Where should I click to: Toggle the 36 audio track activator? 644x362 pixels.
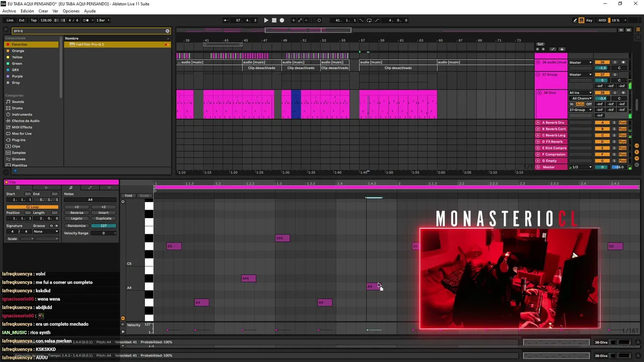602,62
